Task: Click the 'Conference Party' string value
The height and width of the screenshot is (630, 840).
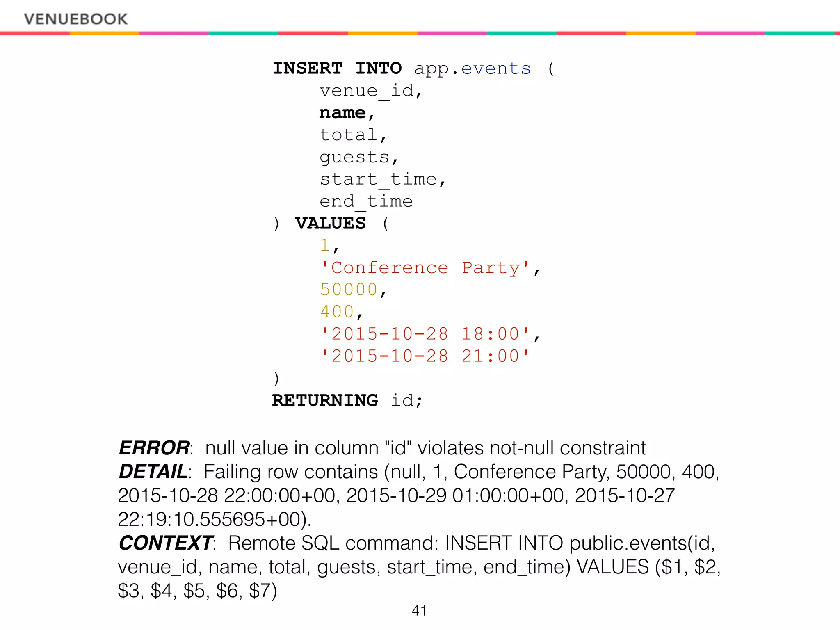Action: click(425, 268)
